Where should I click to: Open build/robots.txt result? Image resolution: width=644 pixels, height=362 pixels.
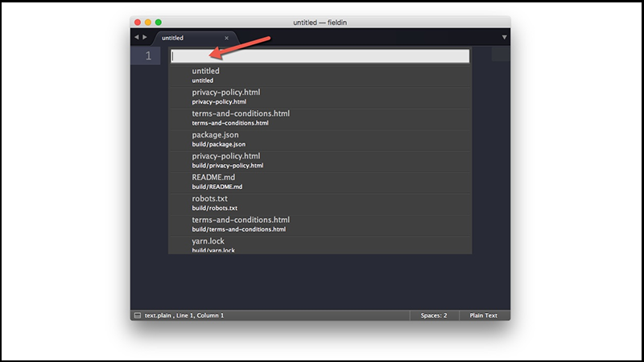point(320,204)
